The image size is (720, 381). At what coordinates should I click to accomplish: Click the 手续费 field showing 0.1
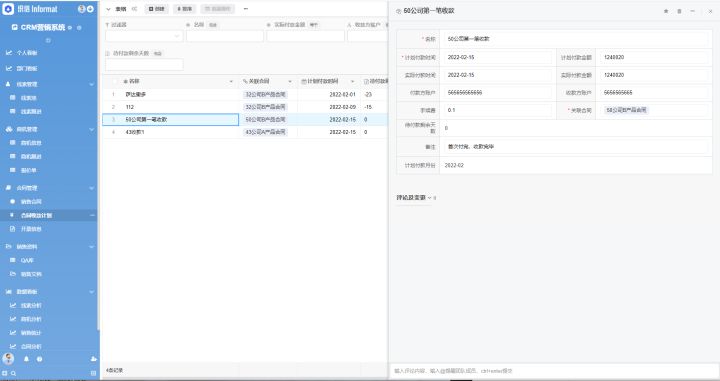pos(497,110)
